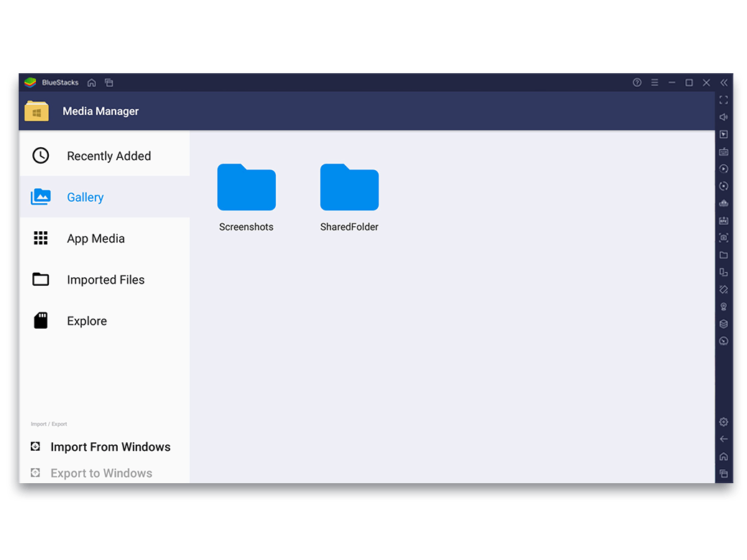Open BlueStacks settings gear icon
The image size is (747, 560).
point(723,422)
